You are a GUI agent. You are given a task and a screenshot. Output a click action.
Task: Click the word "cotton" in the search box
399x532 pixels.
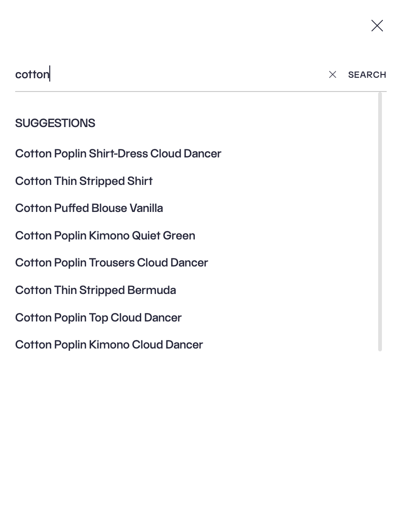point(32,74)
